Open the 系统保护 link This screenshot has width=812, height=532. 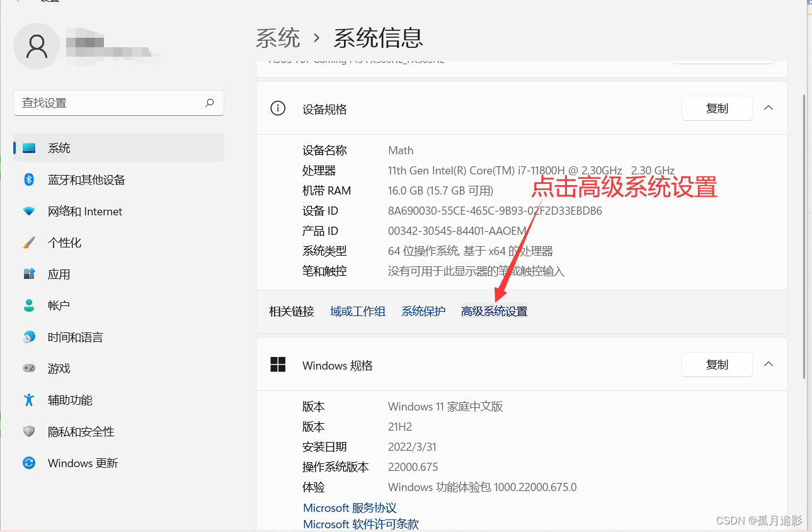click(x=423, y=311)
